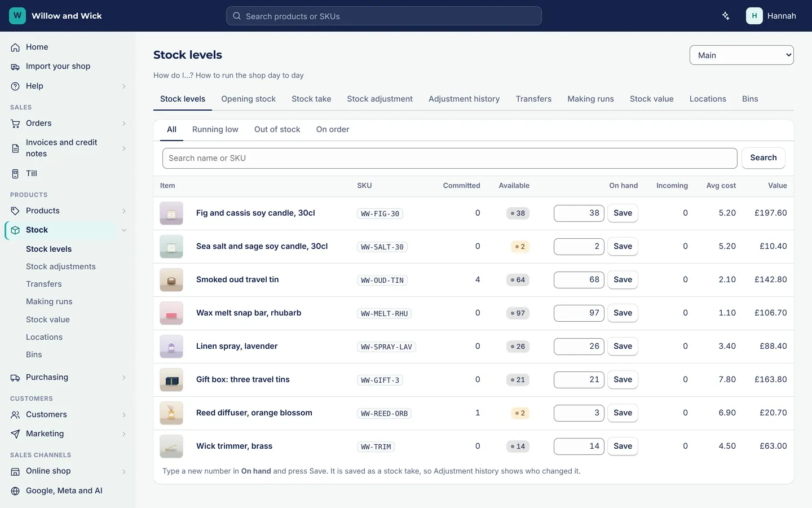Open the Main location dropdown
Screen dimensions: 812x508
pyautogui.click(x=742, y=55)
